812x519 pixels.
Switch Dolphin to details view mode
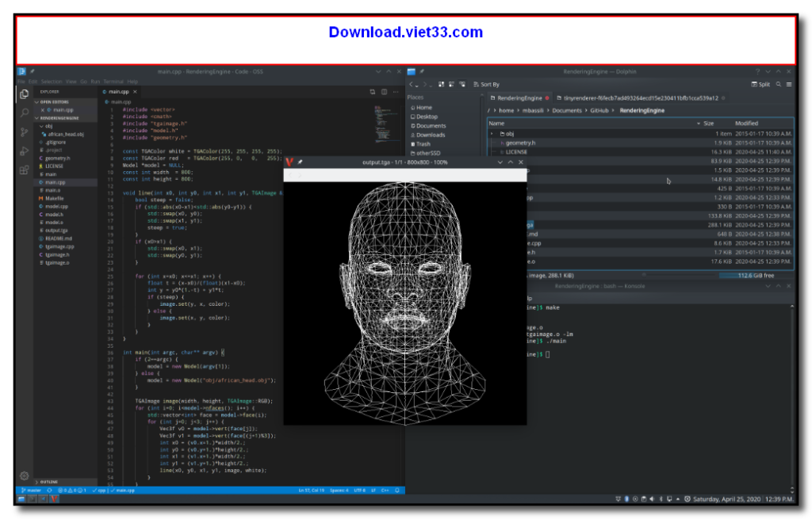pos(462,83)
